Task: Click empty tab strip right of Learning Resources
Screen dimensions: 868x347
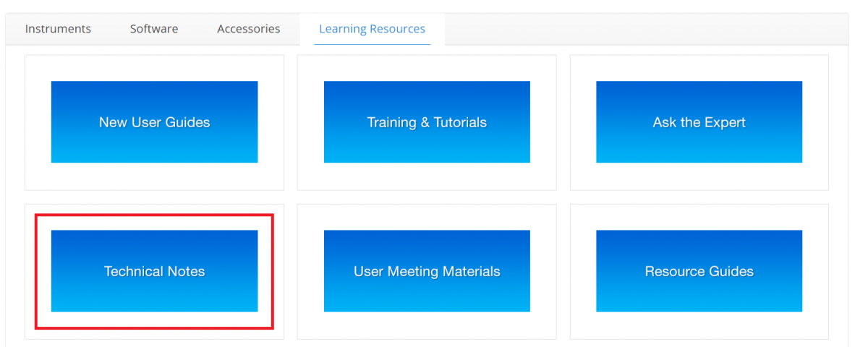Action: tap(644, 29)
